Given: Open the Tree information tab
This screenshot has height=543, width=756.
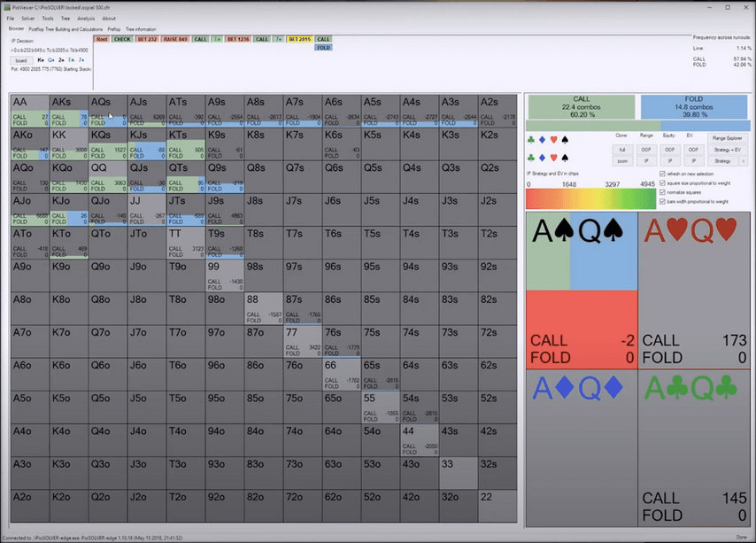Looking at the screenshot, I should point(141,29).
